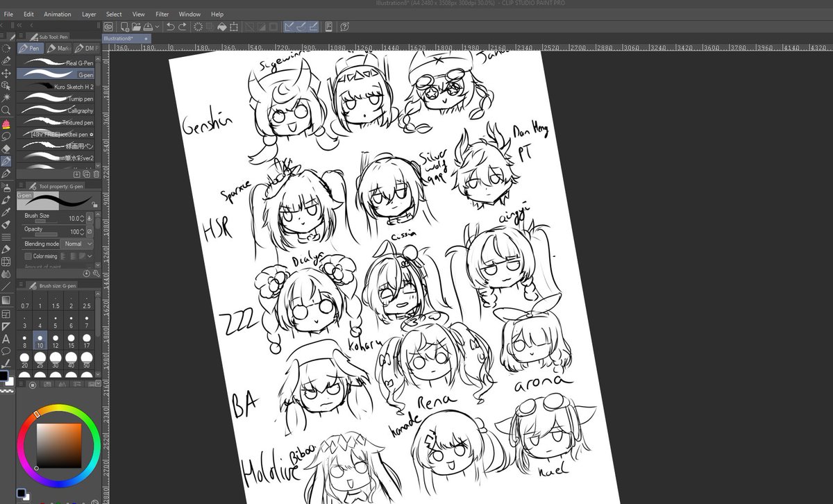Viewport: 833px width, 504px height.
Task: Select the Text tool (letter A)
Action: (6, 339)
